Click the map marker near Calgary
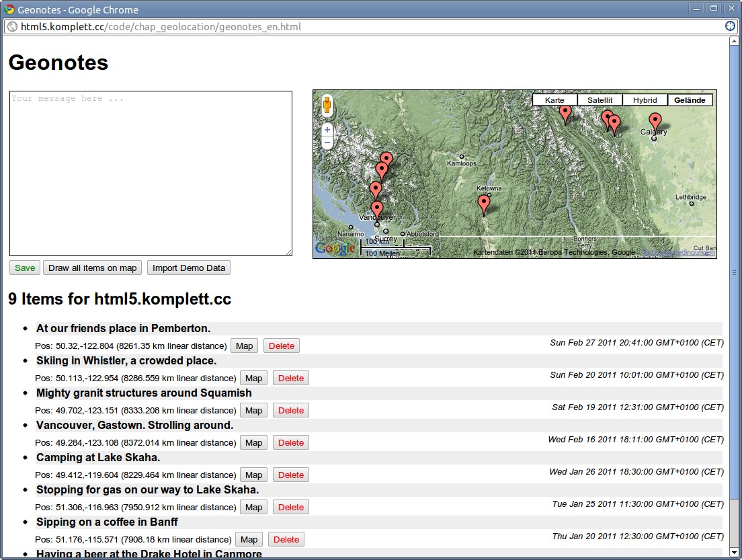The height and width of the screenshot is (560, 742). coord(655,122)
